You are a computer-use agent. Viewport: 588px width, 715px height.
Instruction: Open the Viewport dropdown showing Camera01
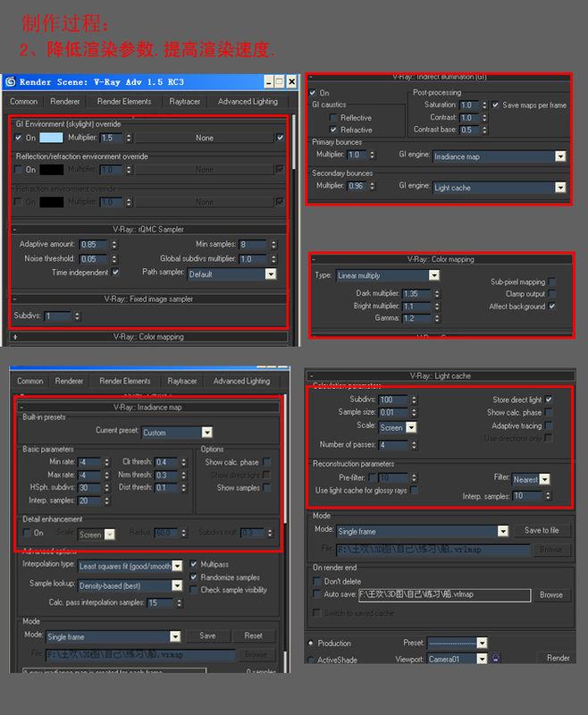point(458,659)
